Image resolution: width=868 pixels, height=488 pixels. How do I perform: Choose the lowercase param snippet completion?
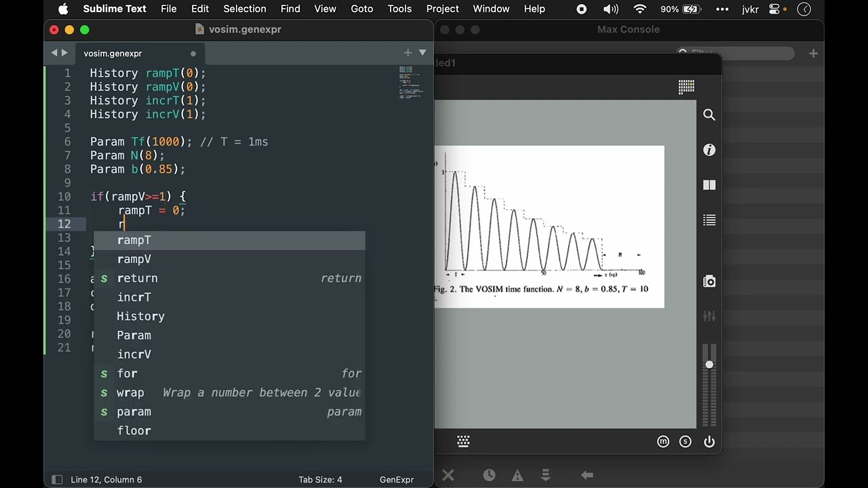(x=229, y=411)
